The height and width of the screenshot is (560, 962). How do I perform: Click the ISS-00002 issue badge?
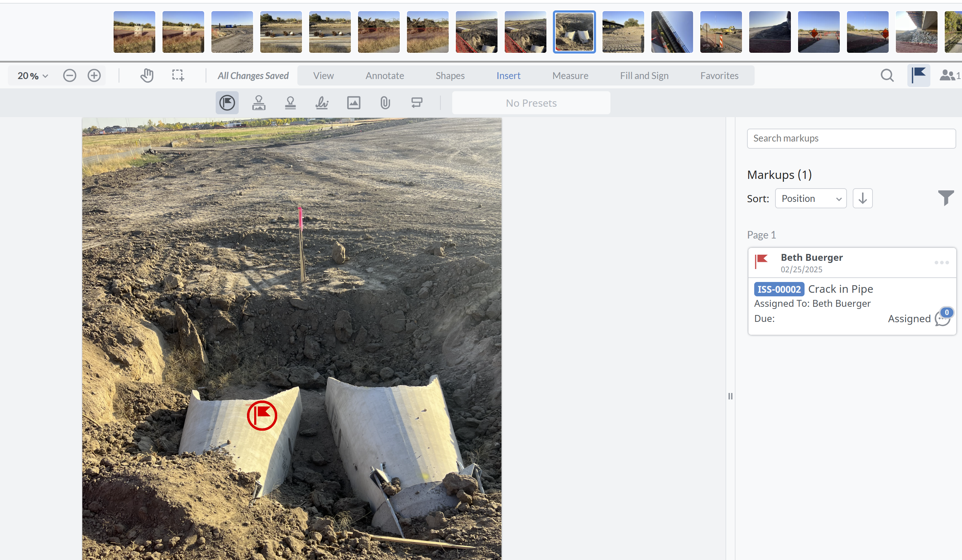(x=779, y=289)
